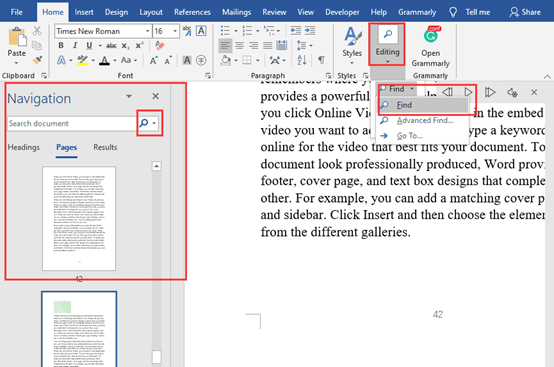554x367 pixels.
Task: Switch to the Headings tab in Navigation
Action: (x=24, y=147)
